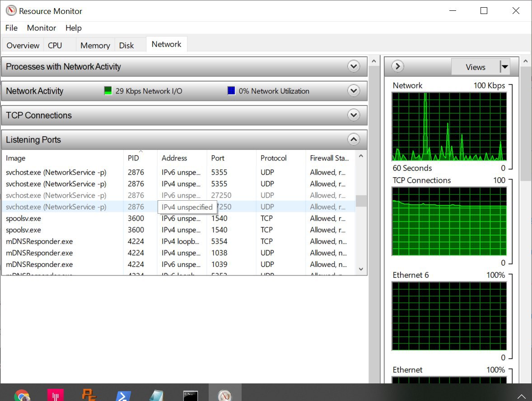Viewport: 532px width, 401px height.
Task: Expand the Network Activity section chevron
Action: 354,91
